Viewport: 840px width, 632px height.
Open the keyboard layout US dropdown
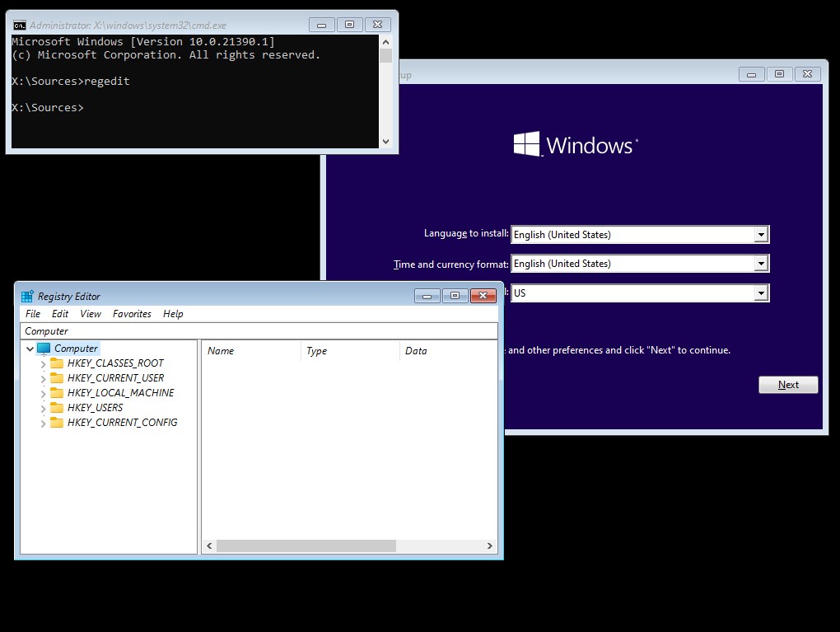(x=761, y=293)
